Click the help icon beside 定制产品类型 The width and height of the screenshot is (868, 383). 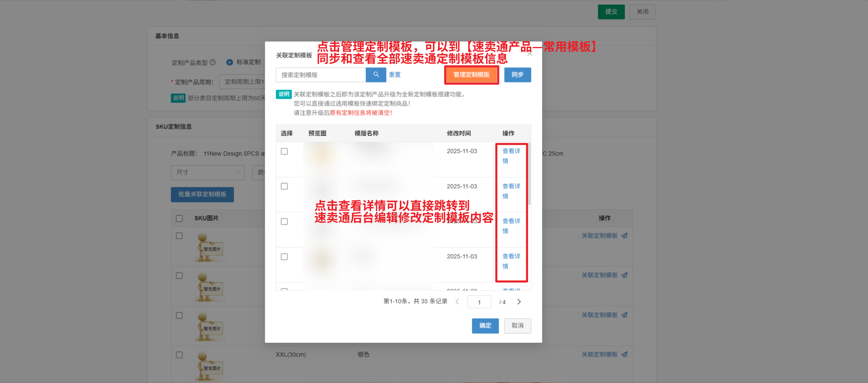tap(213, 62)
